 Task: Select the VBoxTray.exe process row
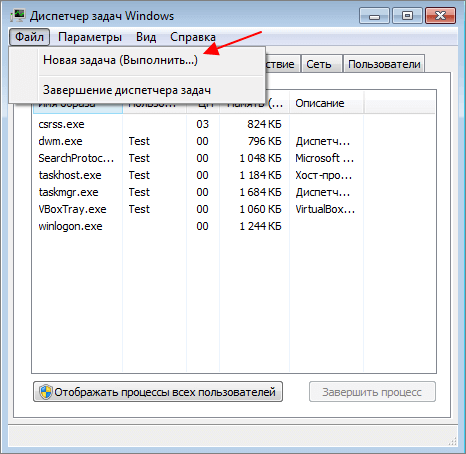[233, 209]
